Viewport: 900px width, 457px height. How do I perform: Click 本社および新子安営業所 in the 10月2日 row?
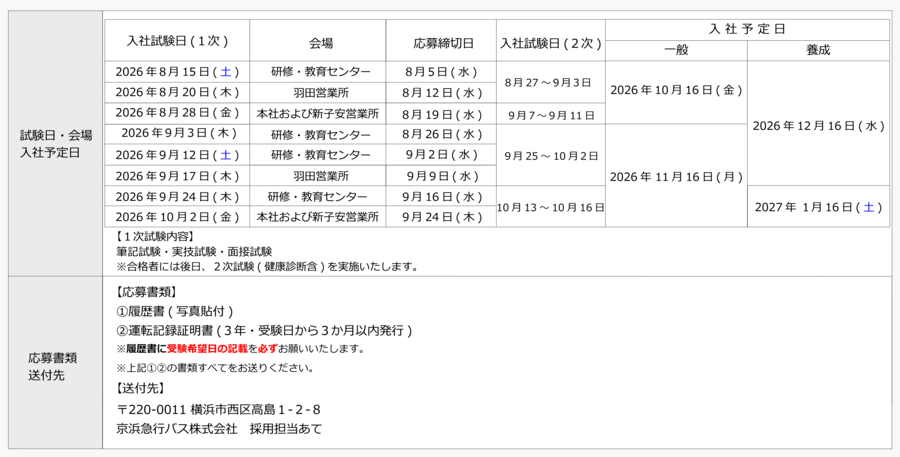tap(317, 217)
